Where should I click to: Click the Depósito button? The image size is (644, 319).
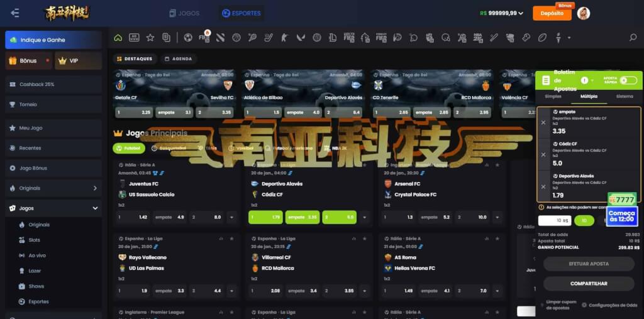pyautogui.click(x=552, y=13)
